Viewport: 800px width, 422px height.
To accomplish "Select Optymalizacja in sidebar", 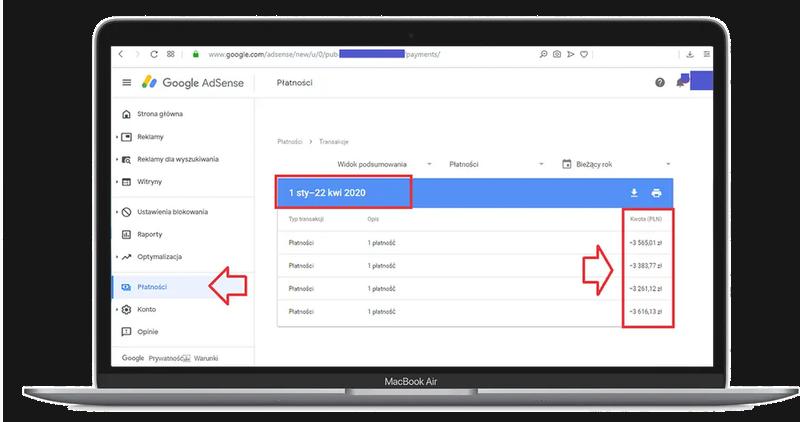I will [159, 257].
